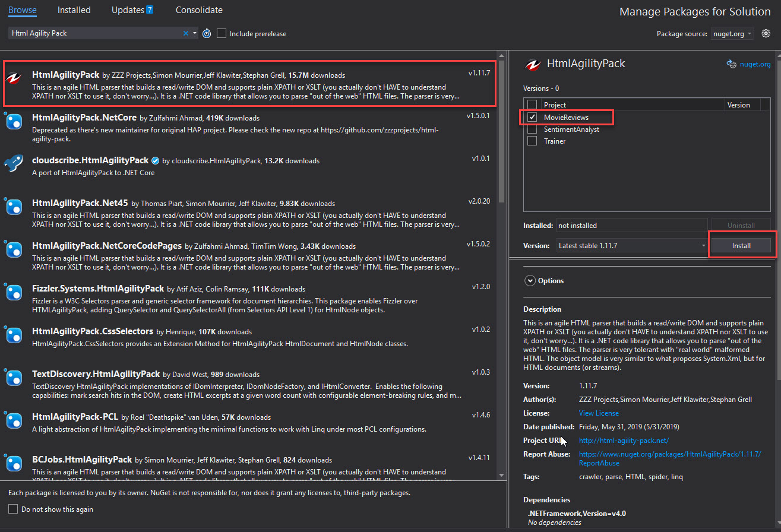The height and width of the screenshot is (532, 781).
Task: Select the cloudscribe.HtmlAgilityPack package title
Action: coord(90,160)
